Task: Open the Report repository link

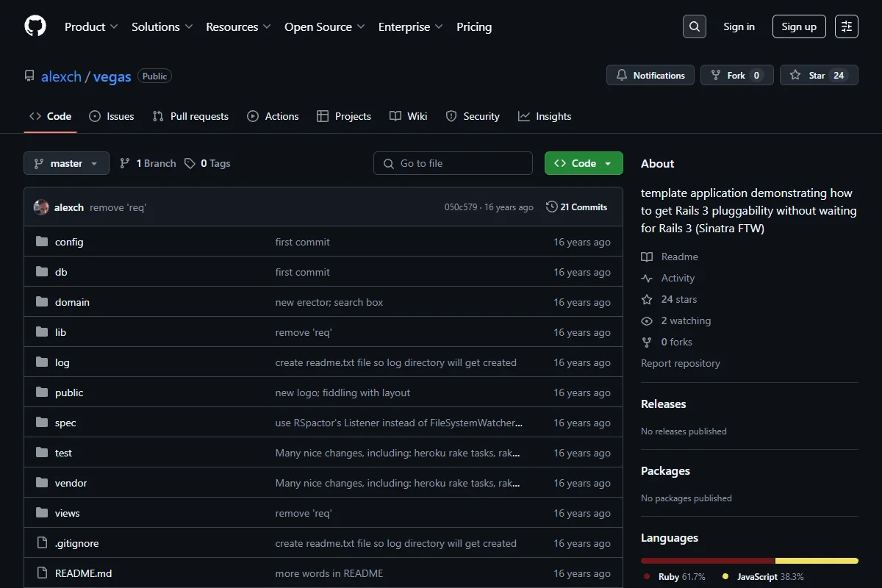Action: tap(681, 363)
